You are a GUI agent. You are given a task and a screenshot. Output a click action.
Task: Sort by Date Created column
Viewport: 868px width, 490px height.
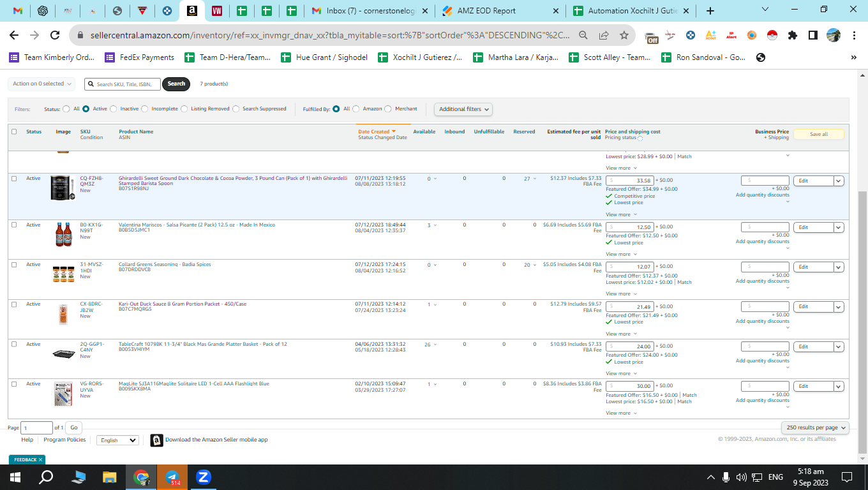(377, 131)
